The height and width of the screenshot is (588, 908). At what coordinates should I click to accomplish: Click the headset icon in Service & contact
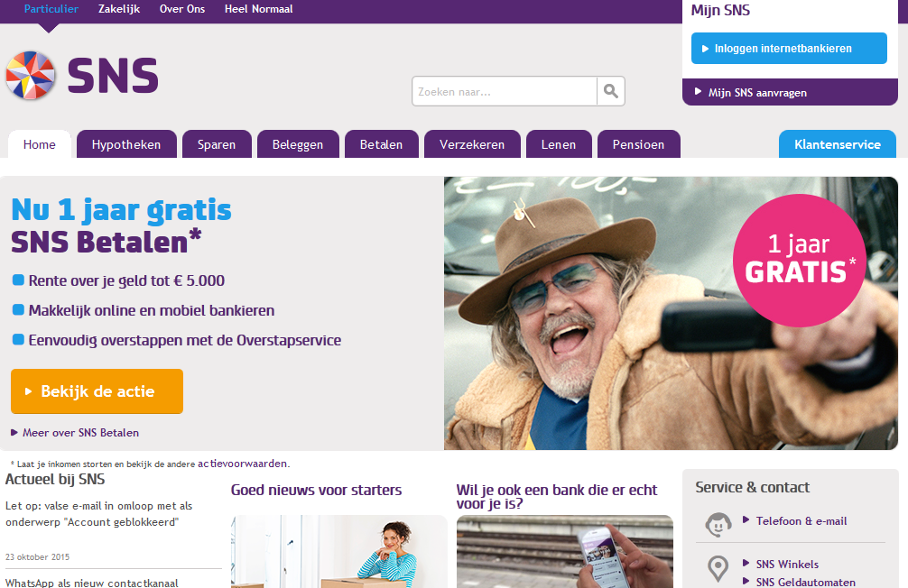pos(718,524)
